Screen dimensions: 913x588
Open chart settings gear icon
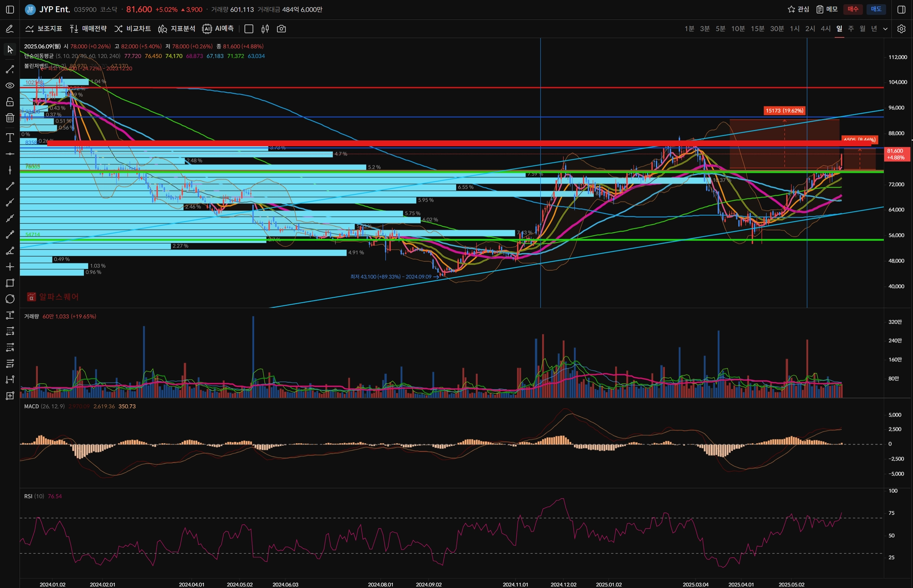[x=901, y=29]
